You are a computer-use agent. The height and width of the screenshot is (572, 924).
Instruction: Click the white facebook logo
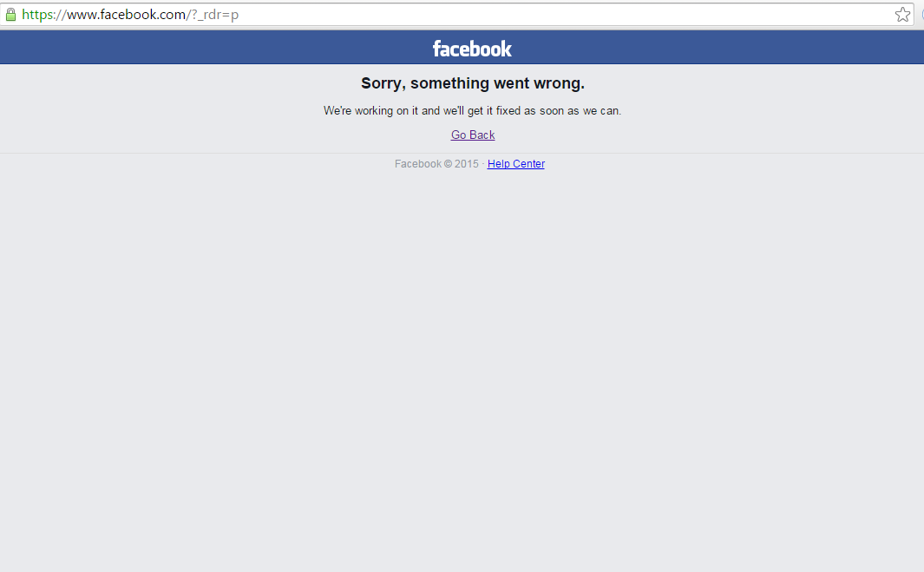(x=472, y=49)
